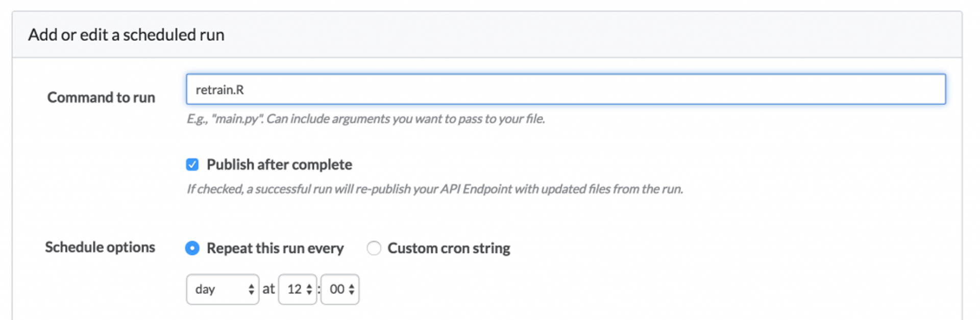Screen dimensions: 980x320
Task: Click the up-down arrows icon on minute selector
Action: click(352, 289)
